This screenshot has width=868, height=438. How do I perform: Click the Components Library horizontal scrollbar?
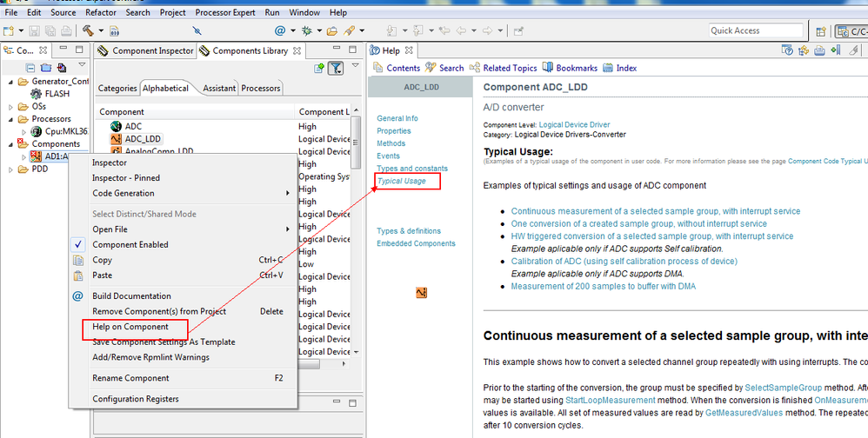click(x=309, y=364)
